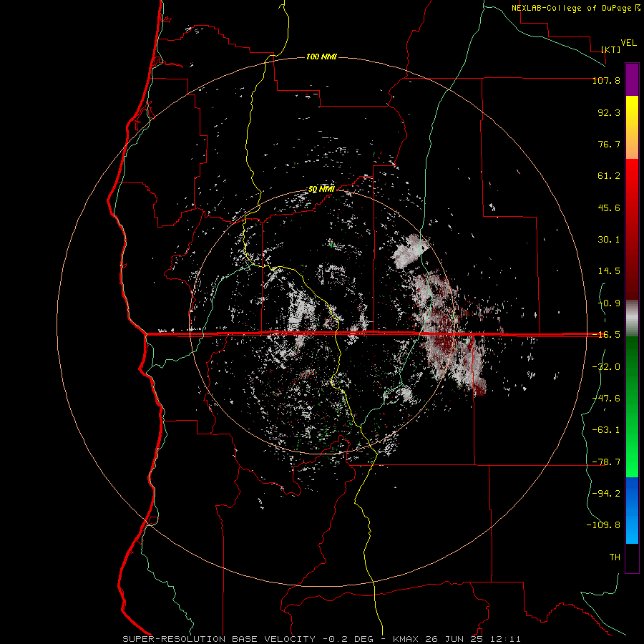Click the [KT] units label
This screenshot has width=644, height=644.
pos(611,49)
